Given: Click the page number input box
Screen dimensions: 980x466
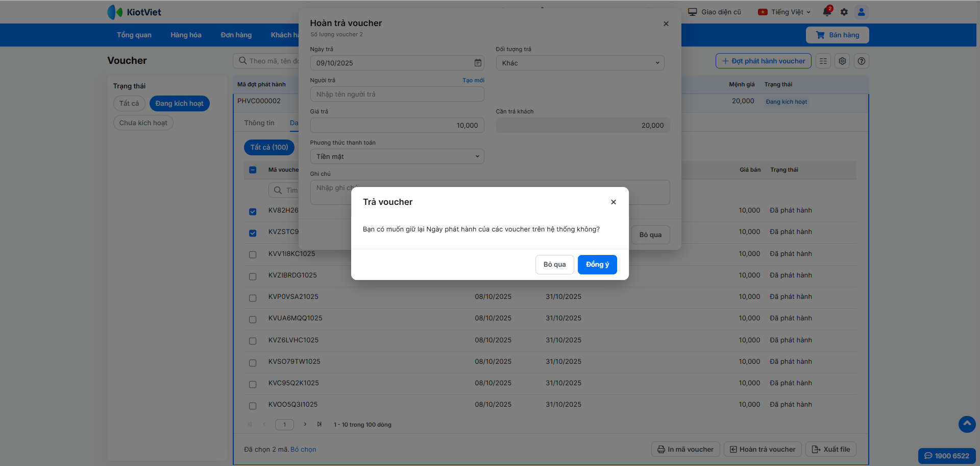Looking at the screenshot, I should [284, 424].
